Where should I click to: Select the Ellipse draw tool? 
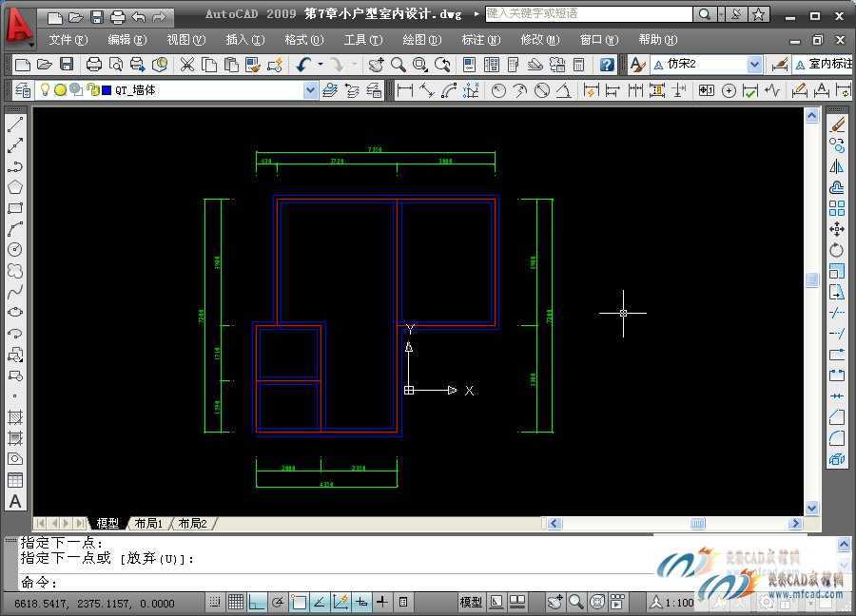point(15,312)
